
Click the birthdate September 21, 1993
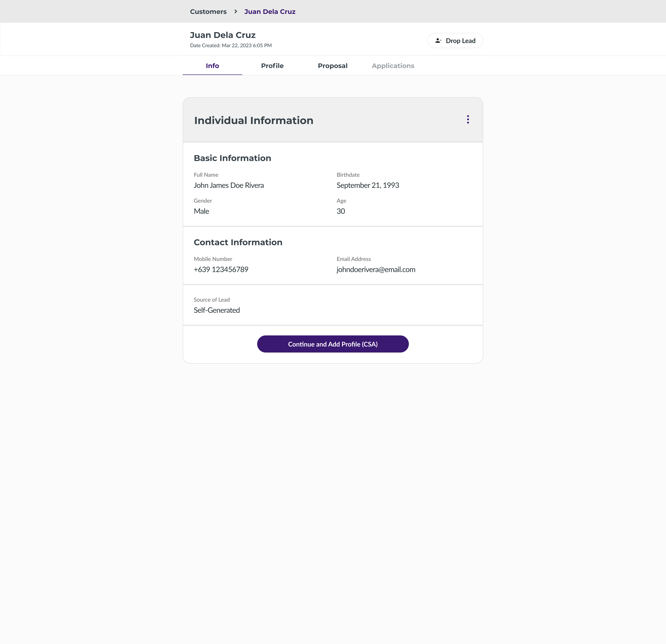tap(368, 185)
